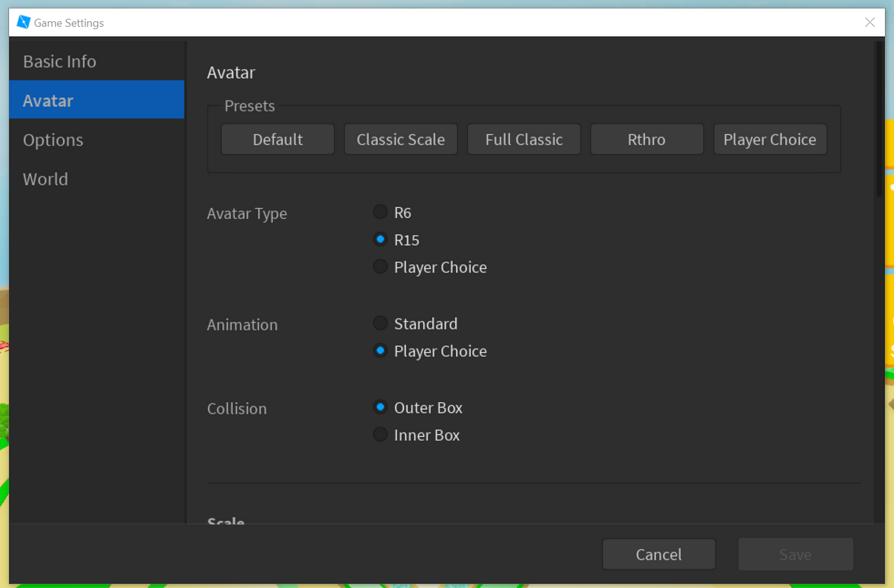Apply the Full Classic preset

tap(523, 139)
